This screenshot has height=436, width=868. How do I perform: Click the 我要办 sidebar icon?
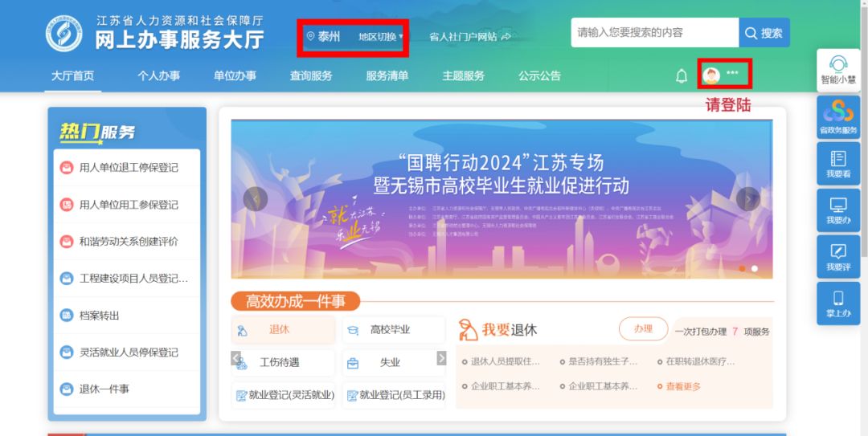(838, 210)
